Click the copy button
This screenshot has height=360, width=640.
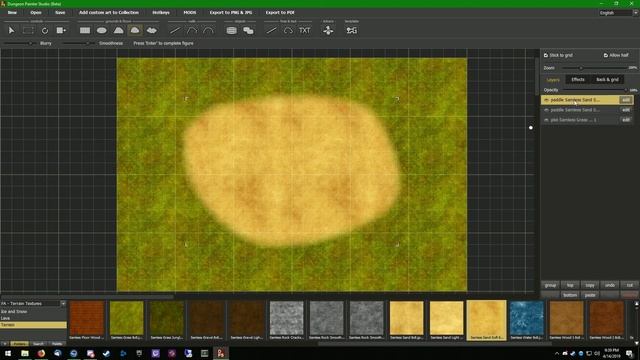tap(590, 285)
